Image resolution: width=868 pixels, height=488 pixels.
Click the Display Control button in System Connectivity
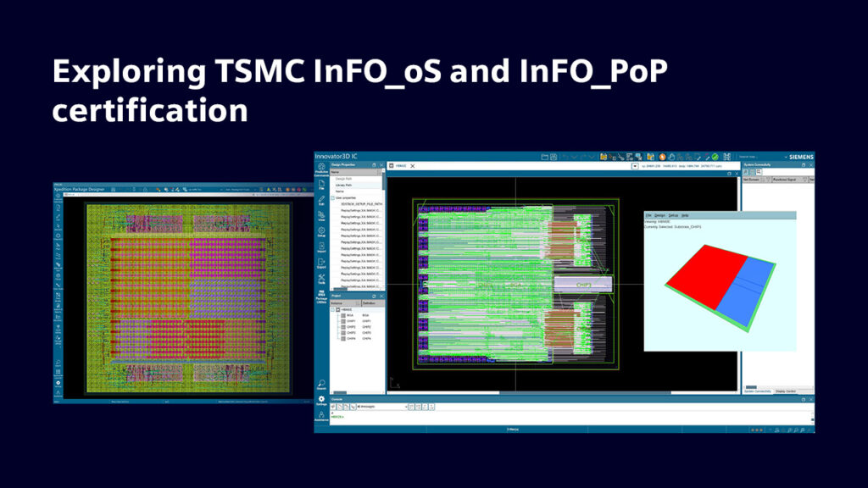point(784,392)
